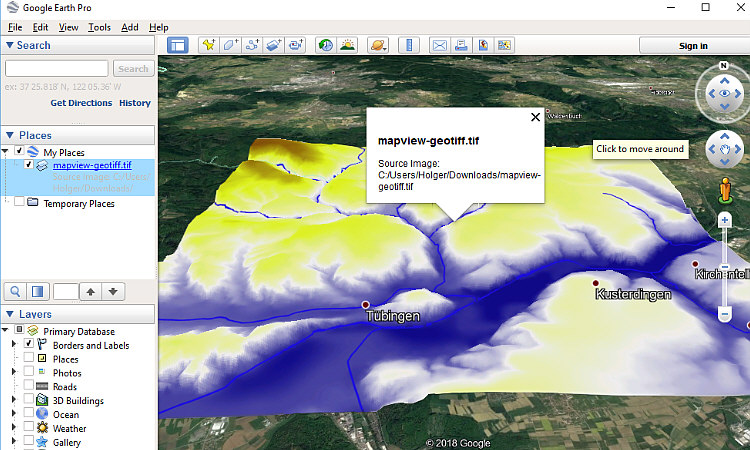Collapse the Places panel

point(9,135)
